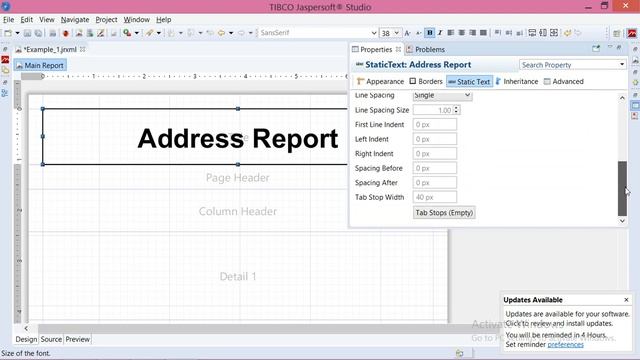Image resolution: width=640 pixels, height=360 pixels.
Task: Open the Help menu
Action: pos(164,20)
